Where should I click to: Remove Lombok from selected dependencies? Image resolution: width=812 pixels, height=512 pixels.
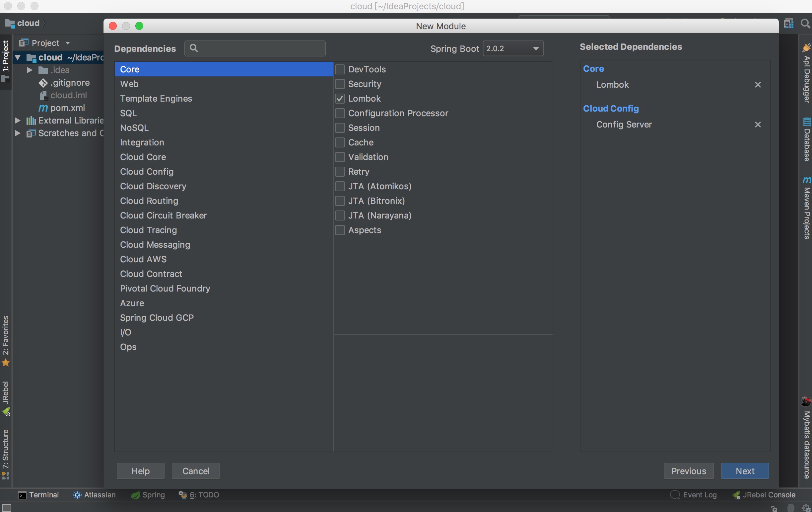click(x=757, y=85)
